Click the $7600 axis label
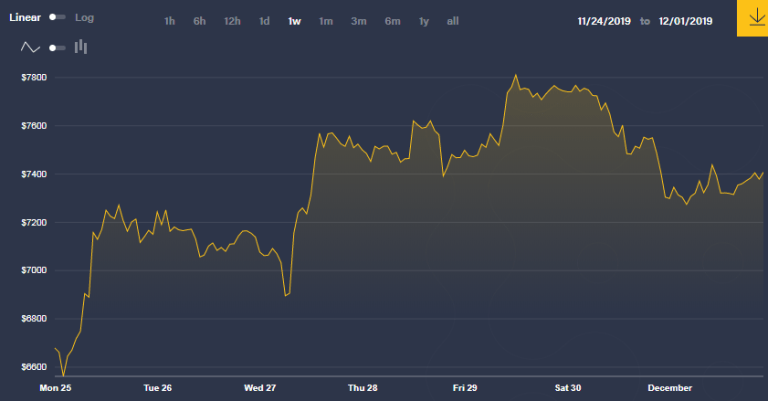Viewport: 768px width, 401px height. pos(34,126)
